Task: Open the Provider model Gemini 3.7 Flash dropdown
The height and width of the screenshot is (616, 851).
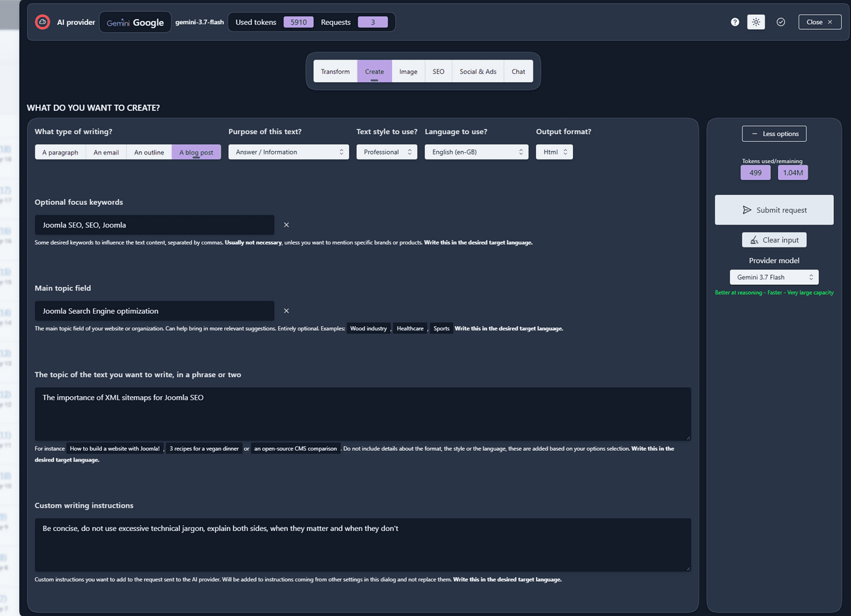Action: (774, 277)
